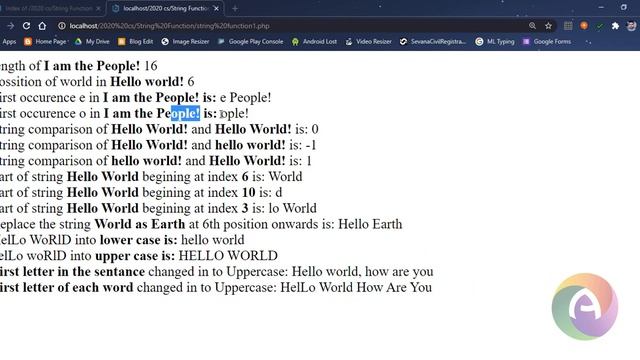Close the inactive Index of tab
The image size is (640, 360).
(x=98, y=8)
